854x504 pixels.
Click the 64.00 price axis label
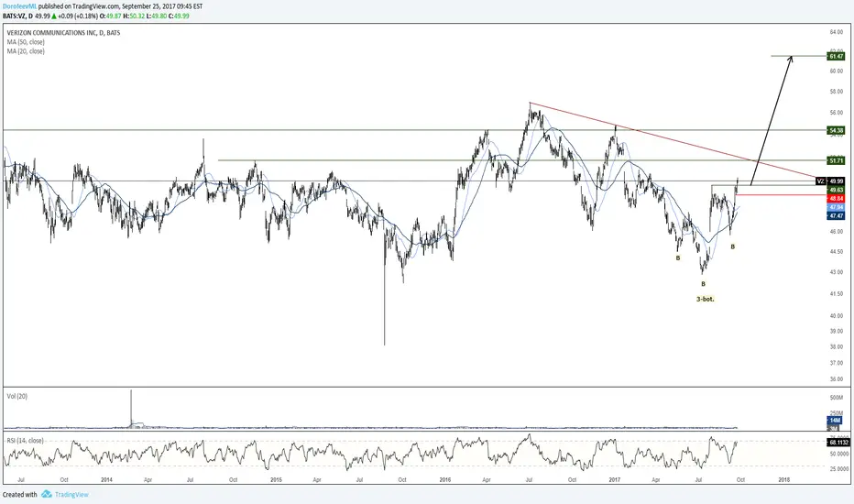[836, 32]
